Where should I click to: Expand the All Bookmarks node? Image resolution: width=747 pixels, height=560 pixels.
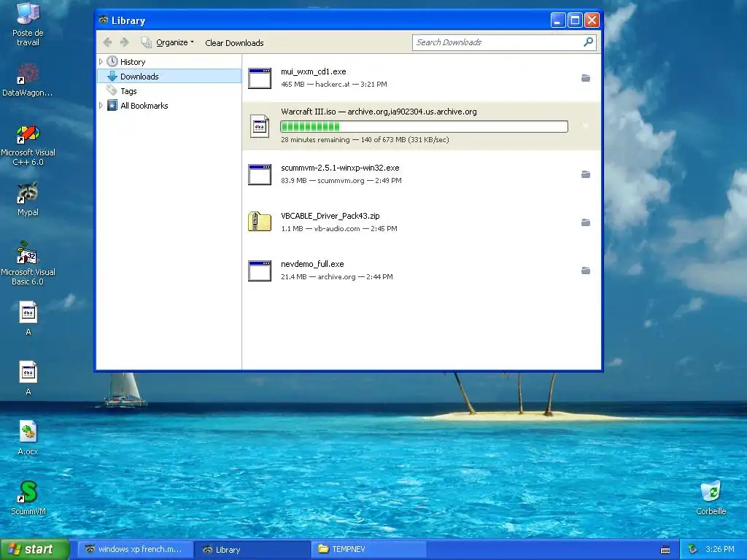(101, 106)
